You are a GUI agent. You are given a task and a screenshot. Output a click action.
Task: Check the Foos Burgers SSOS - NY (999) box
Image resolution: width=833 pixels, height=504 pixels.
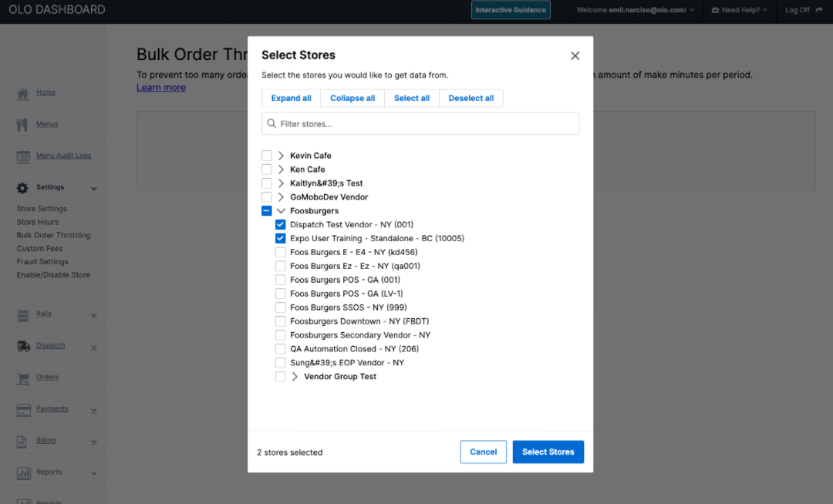[281, 307]
